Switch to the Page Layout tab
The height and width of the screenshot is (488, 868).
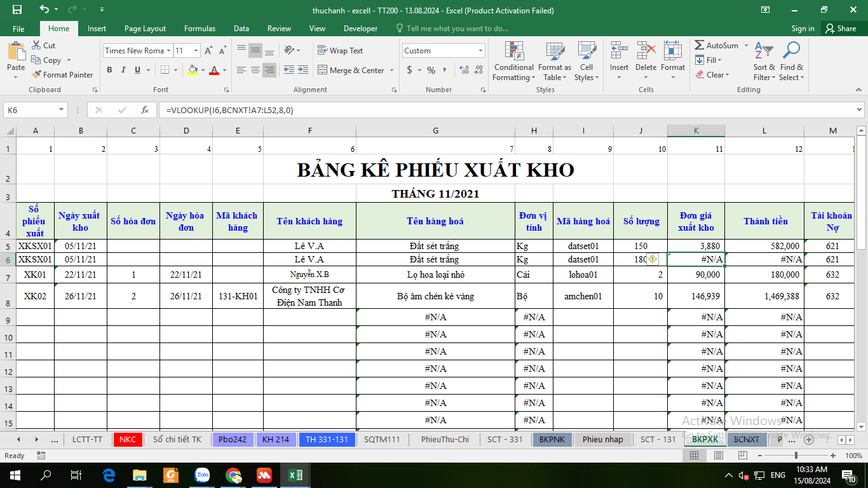point(145,29)
